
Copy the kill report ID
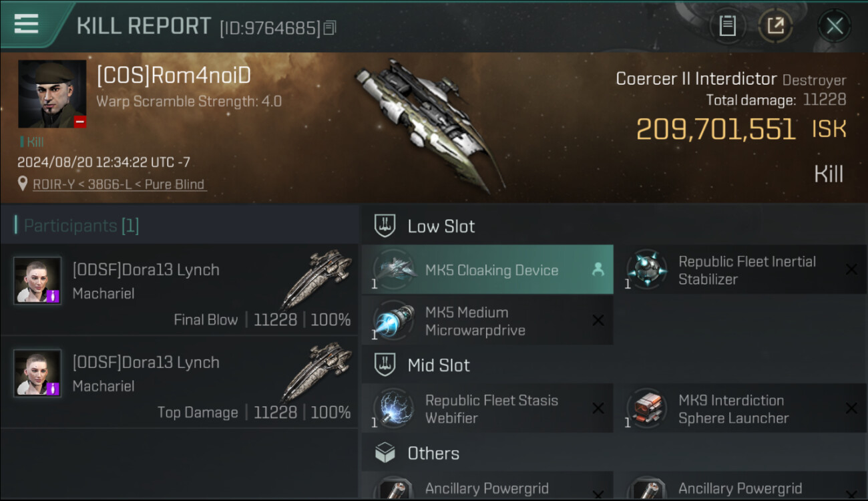coord(330,28)
